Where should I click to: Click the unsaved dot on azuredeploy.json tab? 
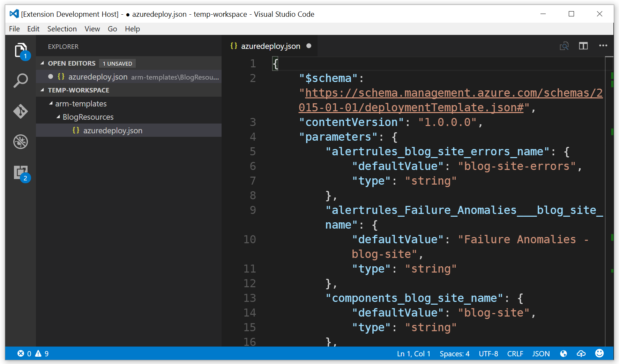(x=309, y=46)
